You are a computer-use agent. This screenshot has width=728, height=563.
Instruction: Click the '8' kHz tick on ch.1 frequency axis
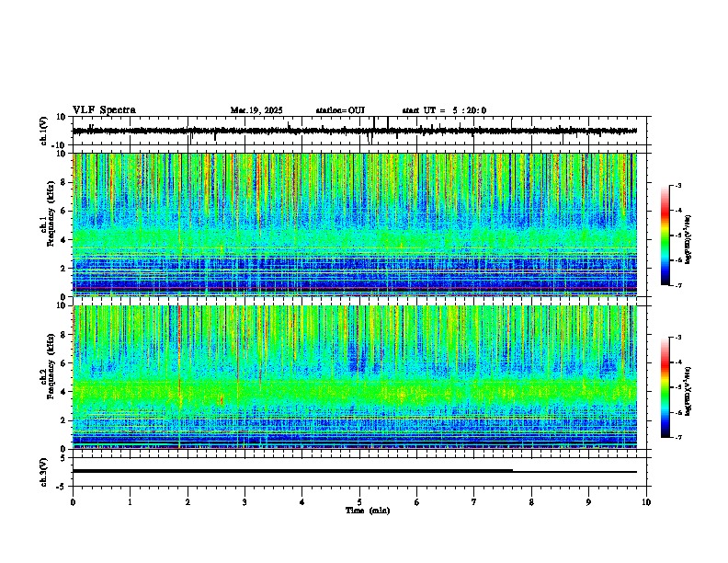(x=65, y=182)
